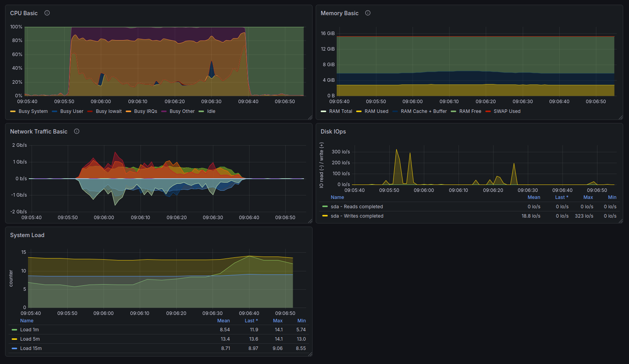Toggle RAM Cache + Buffer legend series
The width and height of the screenshot is (629, 364).
point(424,111)
